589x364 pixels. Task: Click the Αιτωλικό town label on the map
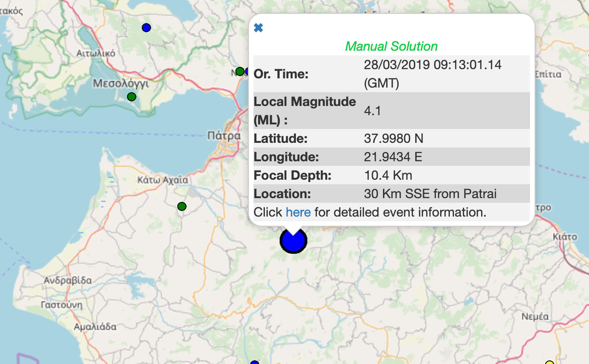[x=96, y=53]
